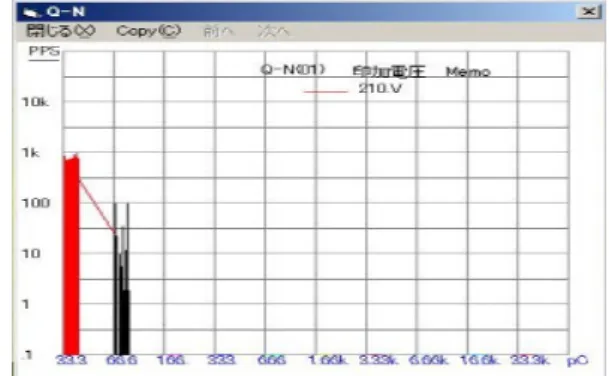The width and height of the screenshot is (609, 376).
Task: Click the 16.6k x-axis tick label
Action: [x=479, y=360]
